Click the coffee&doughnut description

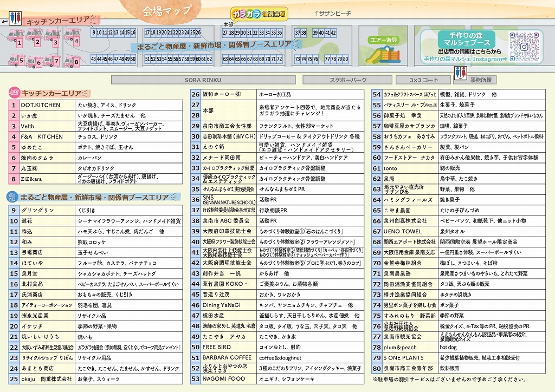coord(280,358)
